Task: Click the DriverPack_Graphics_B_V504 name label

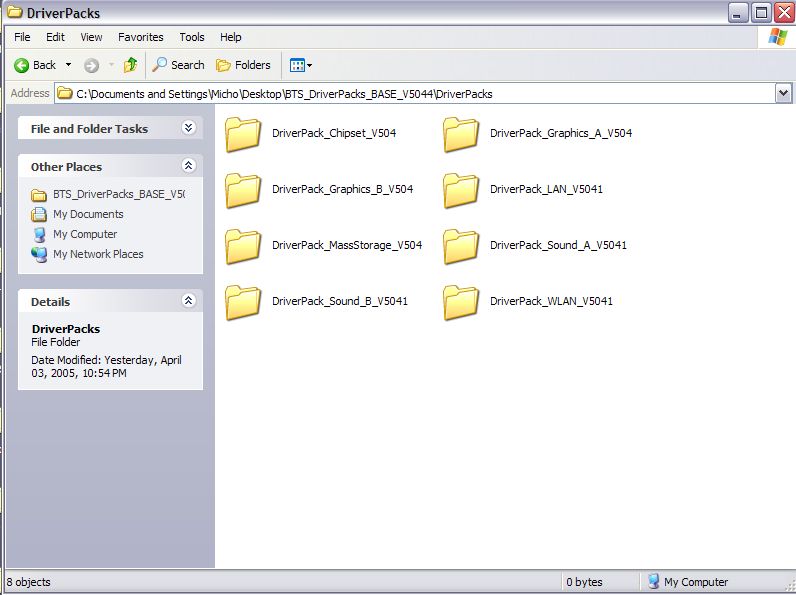Action: (x=343, y=189)
